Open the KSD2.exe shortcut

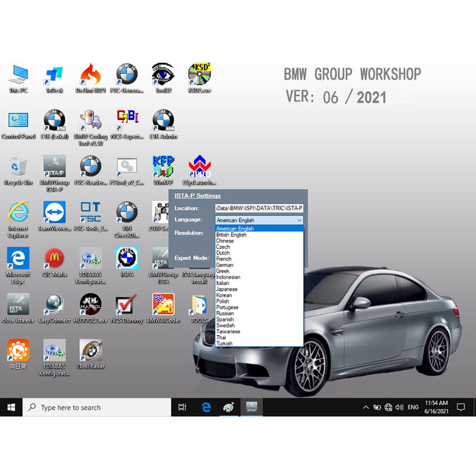click(x=199, y=78)
